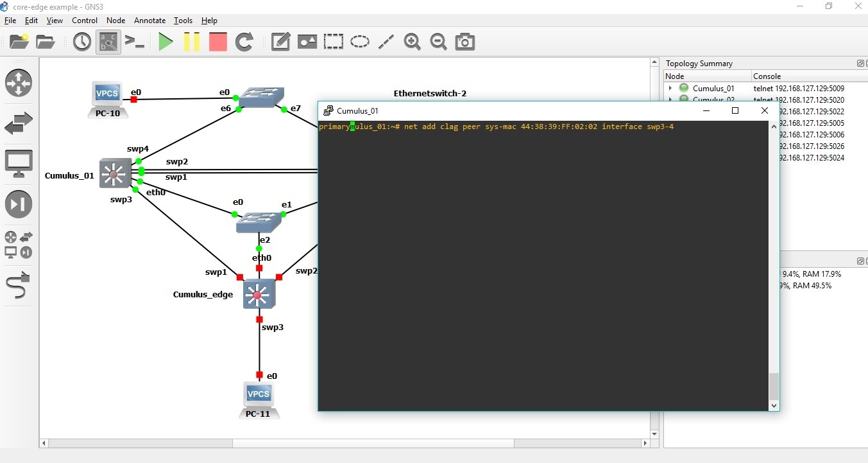Select Cumulus_01 in Topology Summary
The height and width of the screenshot is (463, 868).
[x=713, y=88]
